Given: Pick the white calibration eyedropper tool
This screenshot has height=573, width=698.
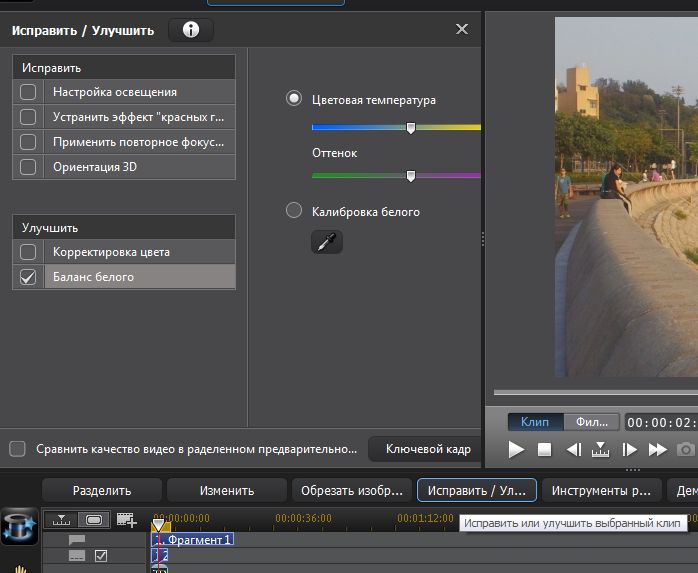Looking at the screenshot, I should [x=327, y=241].
